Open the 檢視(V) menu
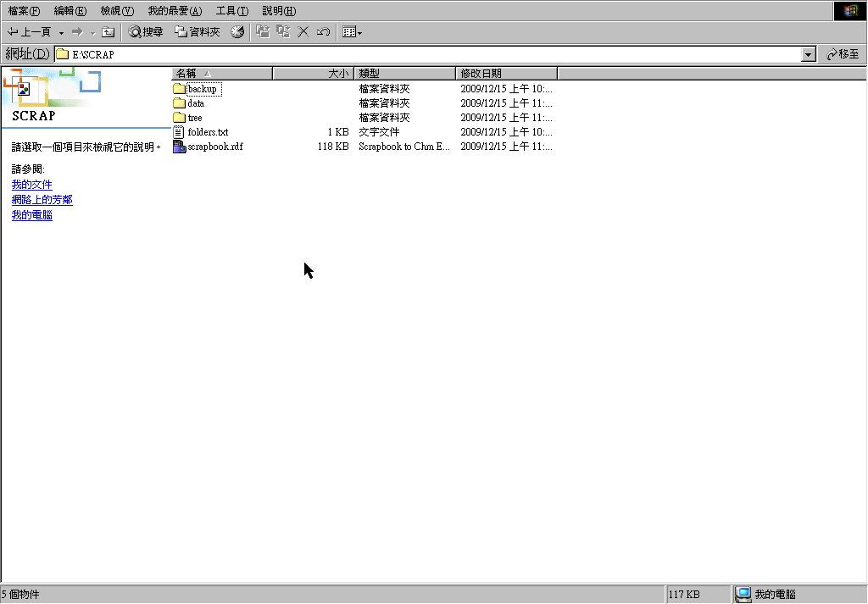Screen dimensions: 868x604 tap(117, 11)
